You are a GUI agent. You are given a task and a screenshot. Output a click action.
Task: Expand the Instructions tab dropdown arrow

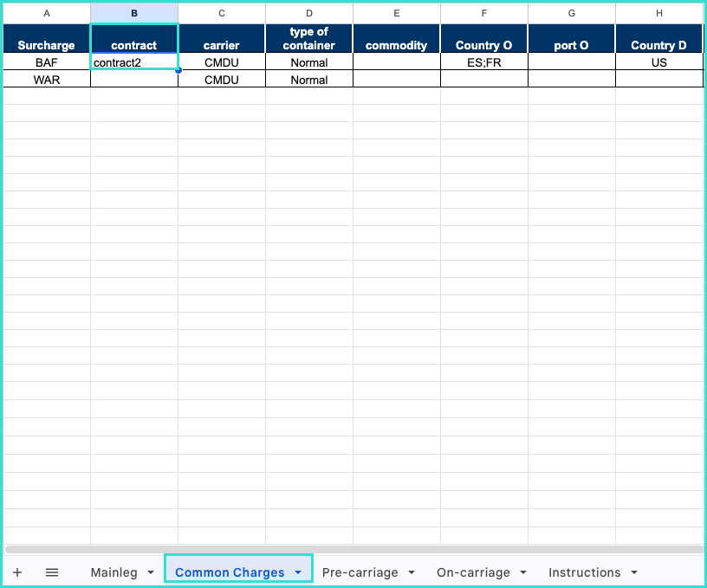click(x=634, y=572)
